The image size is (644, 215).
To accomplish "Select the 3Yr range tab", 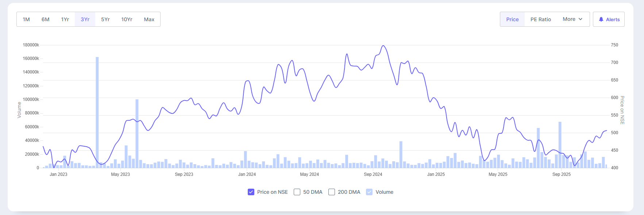I will click(x=85, y=19).
